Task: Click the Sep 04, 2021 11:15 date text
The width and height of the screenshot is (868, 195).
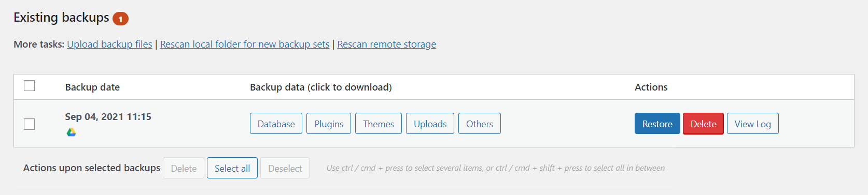Action: [108, 117]
